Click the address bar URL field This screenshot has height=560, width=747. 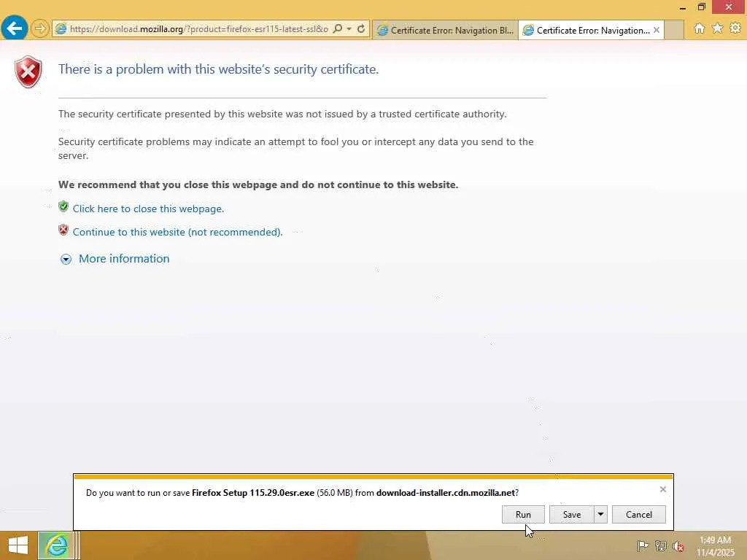(x=198, y=29)
